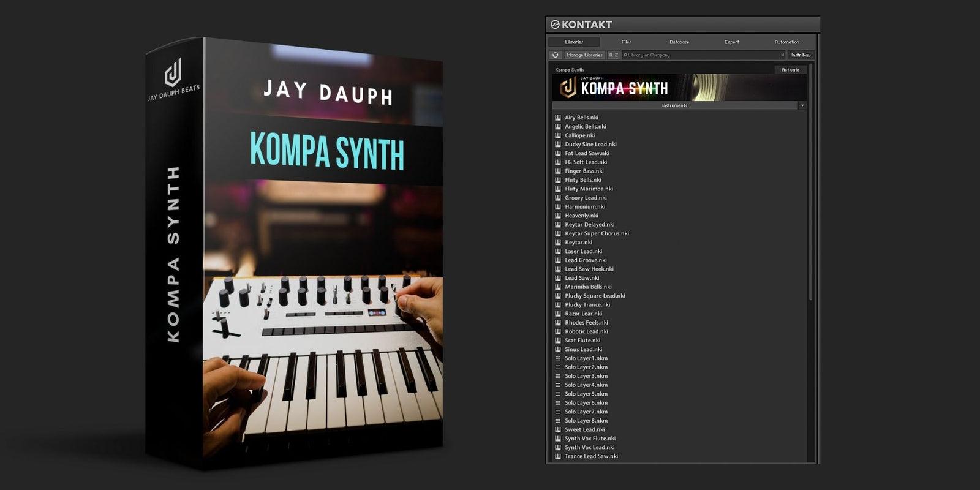The height and width of the screenshot is (490, 980).
Task: Click the multi icon beside Solo Layer8.nkm
Action: tap(558, 421)
